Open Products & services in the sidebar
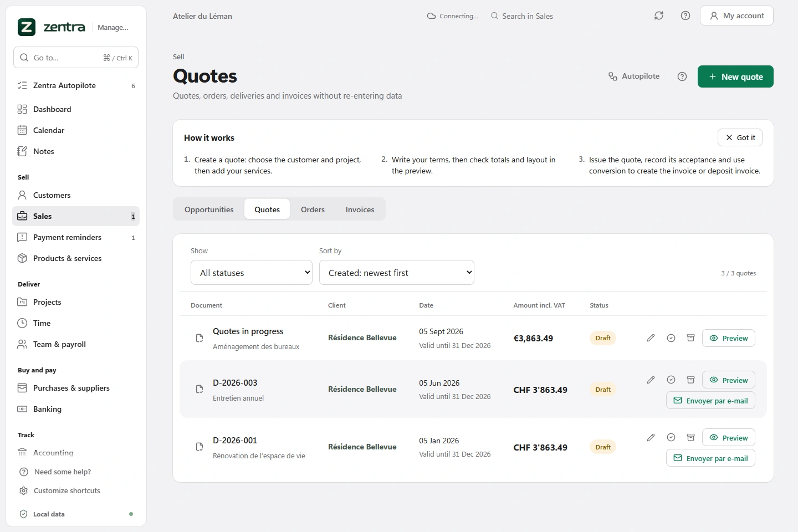798x532 pixels. point(76,258)
